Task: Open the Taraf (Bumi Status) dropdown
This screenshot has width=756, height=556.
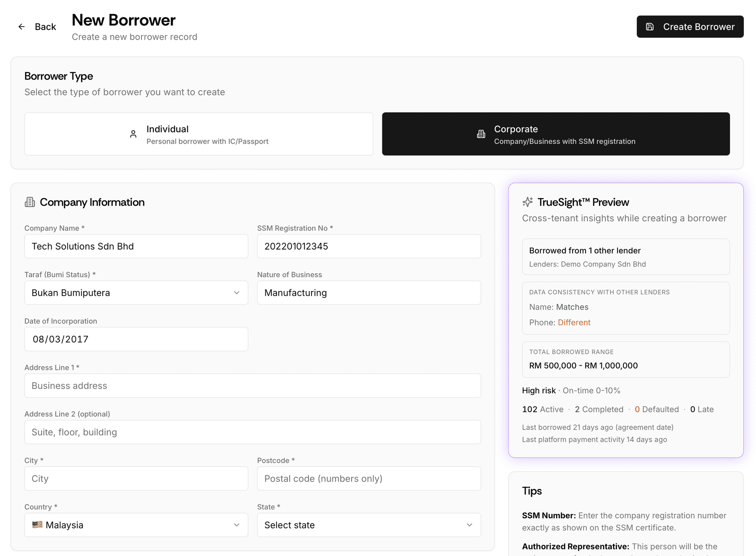Action: [136, 293]
